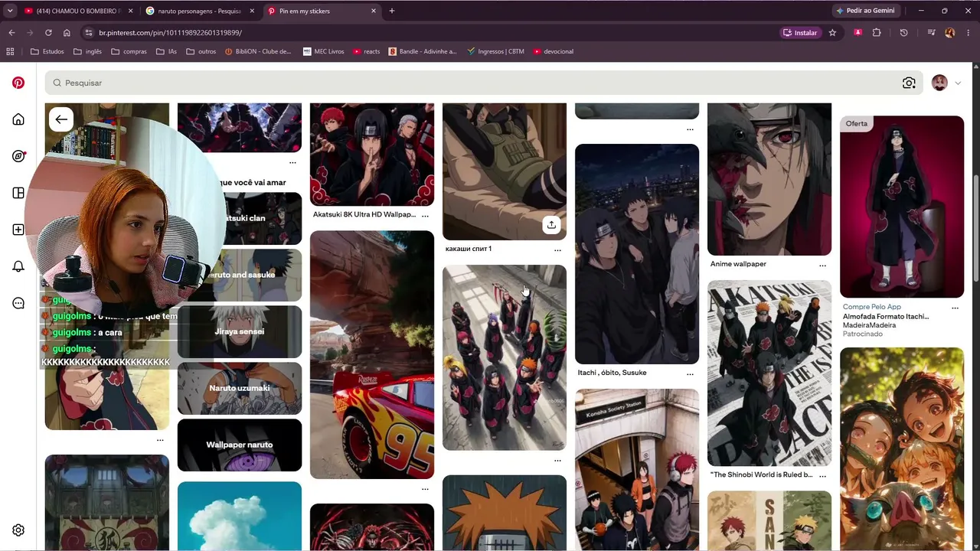Screen dimensions: 980x551
Task: Click the back arrow over the pin
Action: tap(61, 119)
